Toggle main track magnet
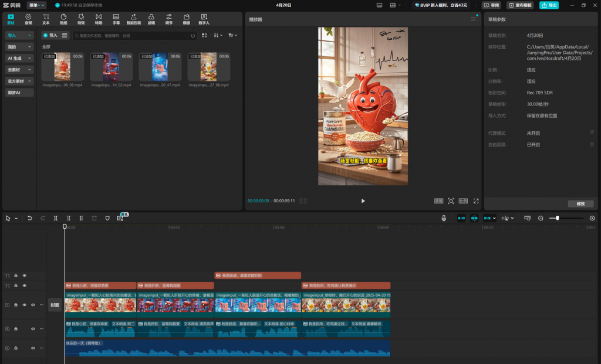The height and width of the screenshot is (364, 601). [x=461, y=218]
